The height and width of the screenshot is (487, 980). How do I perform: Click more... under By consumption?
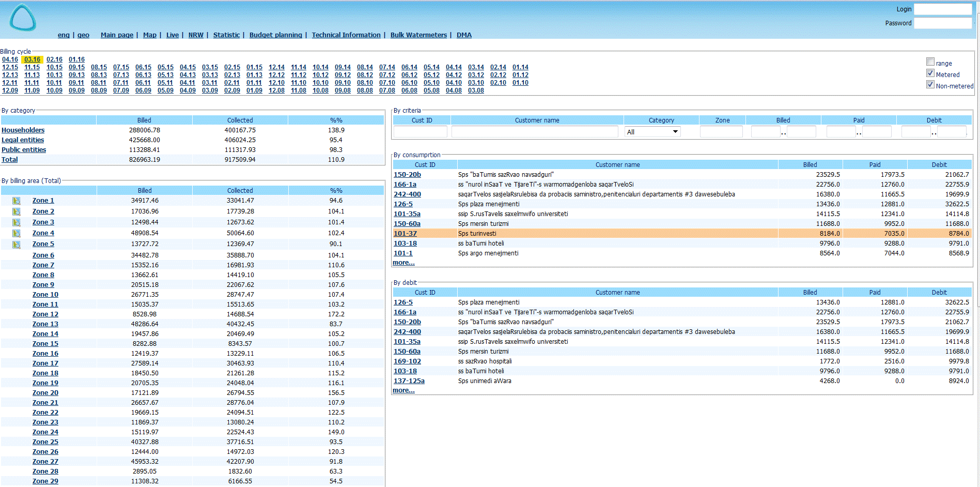pyautogui.click(x=403, y=263)
